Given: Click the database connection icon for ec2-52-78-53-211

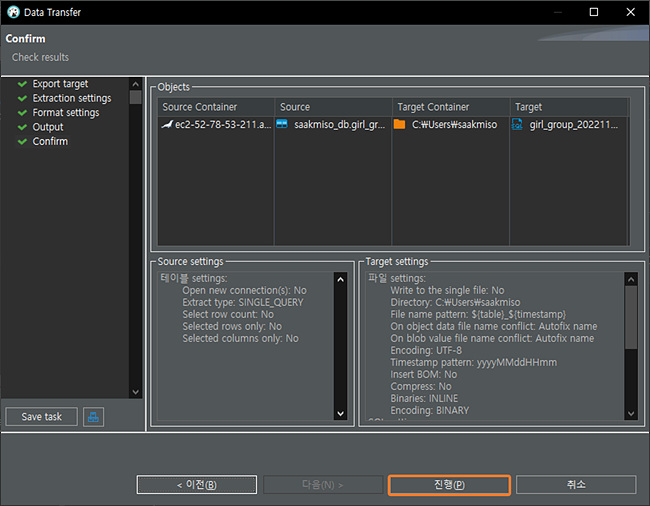Looking at the screenshot, I should 167,124.
